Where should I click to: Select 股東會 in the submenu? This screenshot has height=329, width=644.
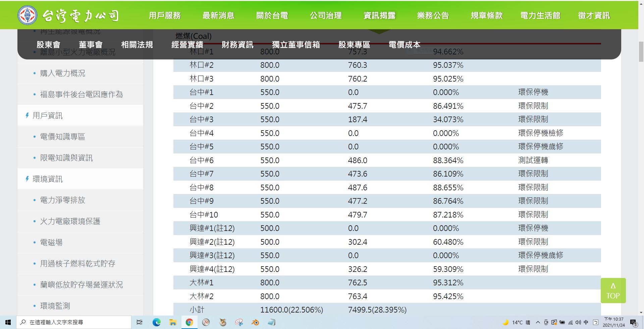pyautogui.click(x=48, y=45)
